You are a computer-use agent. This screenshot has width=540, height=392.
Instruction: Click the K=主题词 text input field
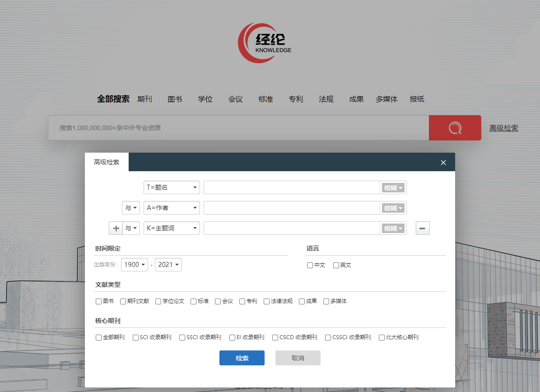coord(292,229)
